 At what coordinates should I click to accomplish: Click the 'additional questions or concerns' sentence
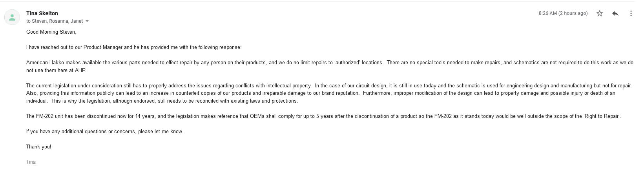coord(104,132)
